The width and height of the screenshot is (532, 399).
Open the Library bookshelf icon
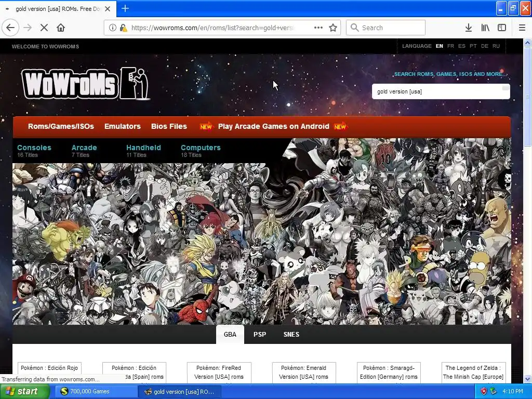click(485, 28)
